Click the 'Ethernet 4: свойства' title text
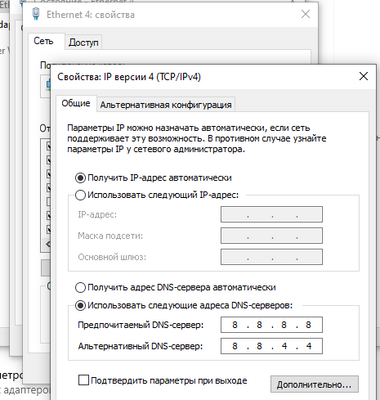 [90, 15]
